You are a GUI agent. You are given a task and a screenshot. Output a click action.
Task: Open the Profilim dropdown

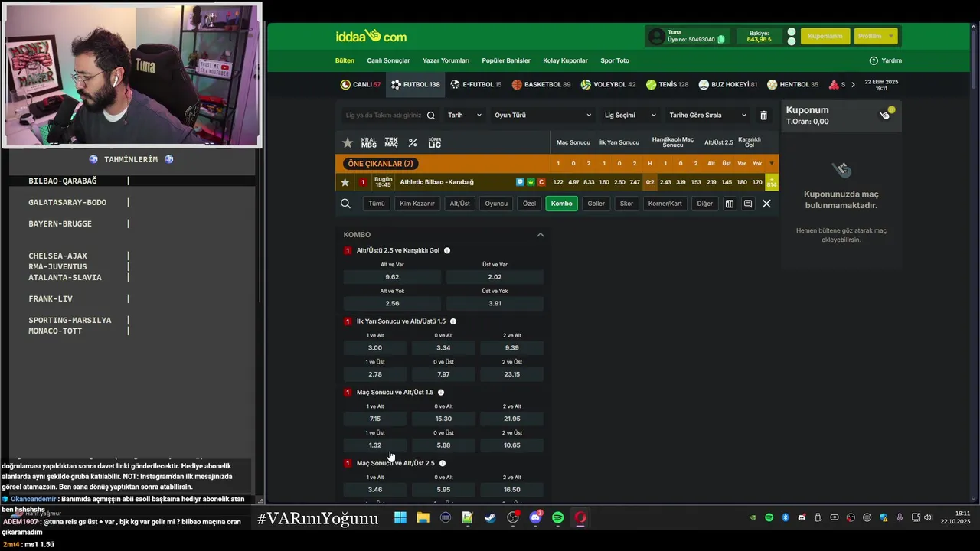875,36
